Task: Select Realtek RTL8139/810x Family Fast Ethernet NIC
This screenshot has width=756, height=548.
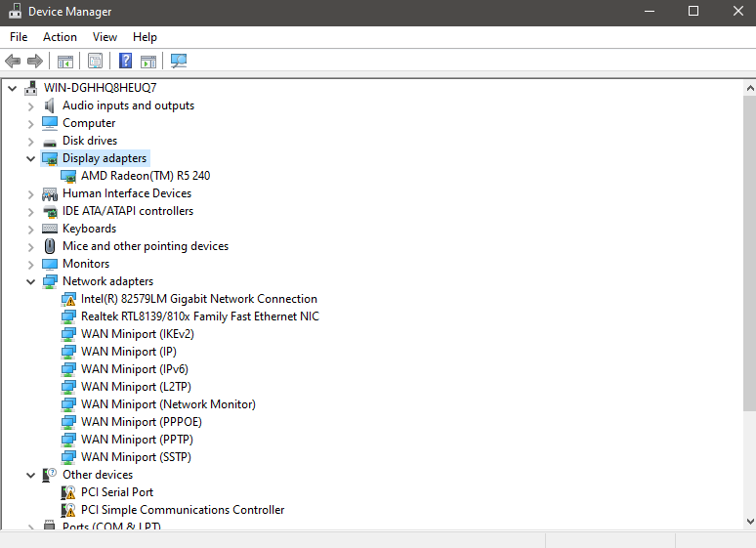Action: tap(199, 316)
